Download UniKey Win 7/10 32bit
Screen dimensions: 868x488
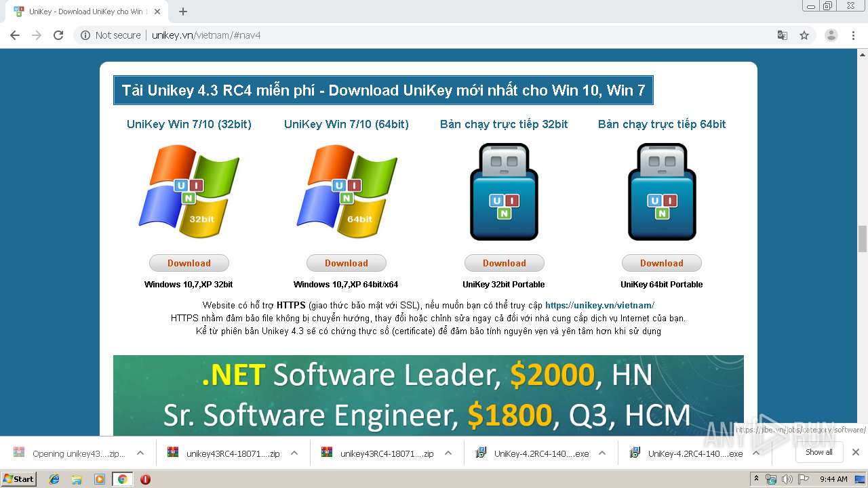(189, 263)
